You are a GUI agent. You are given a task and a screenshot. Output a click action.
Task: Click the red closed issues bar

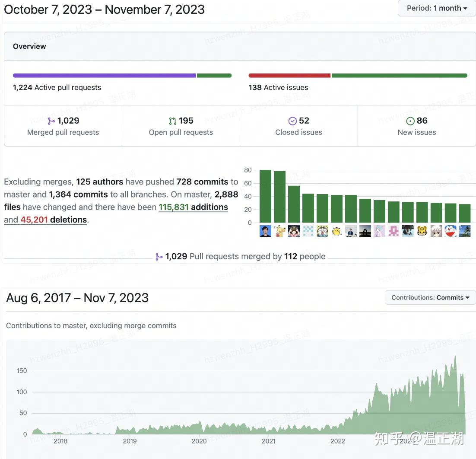289,75
